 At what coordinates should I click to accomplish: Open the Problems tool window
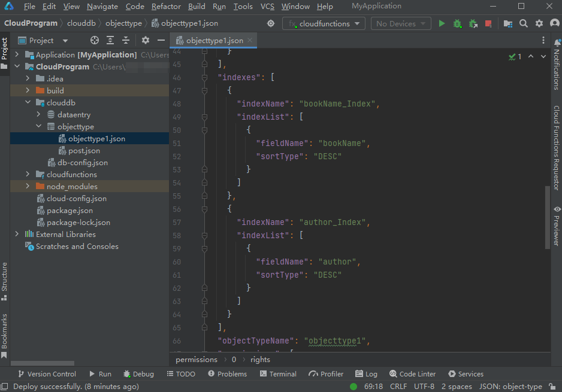coord(228,374)
